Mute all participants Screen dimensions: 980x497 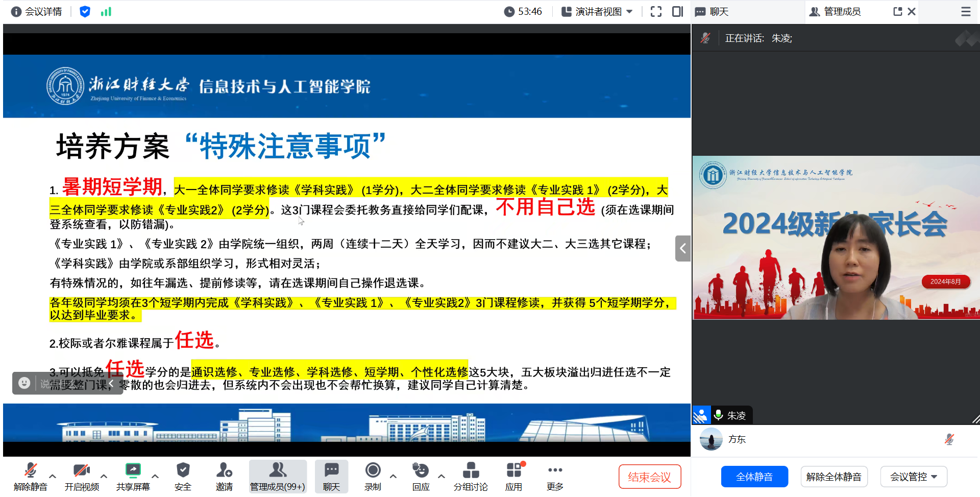754,477
